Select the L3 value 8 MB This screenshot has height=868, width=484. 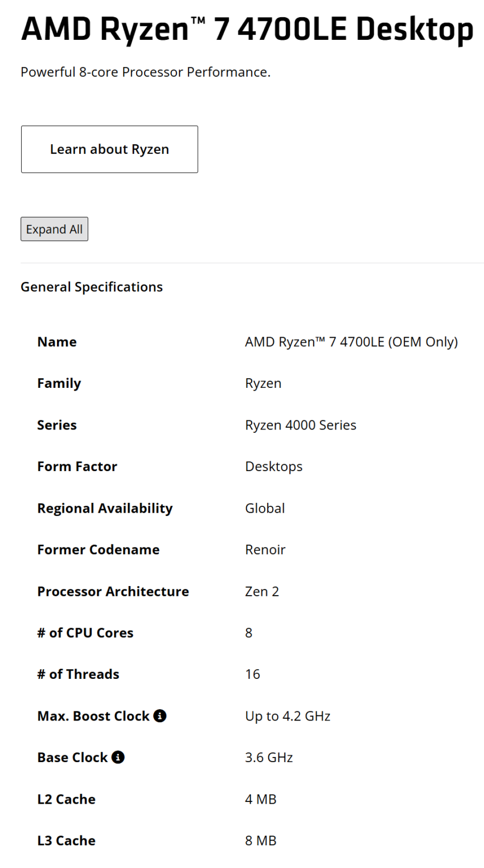(x=260, y=841)
